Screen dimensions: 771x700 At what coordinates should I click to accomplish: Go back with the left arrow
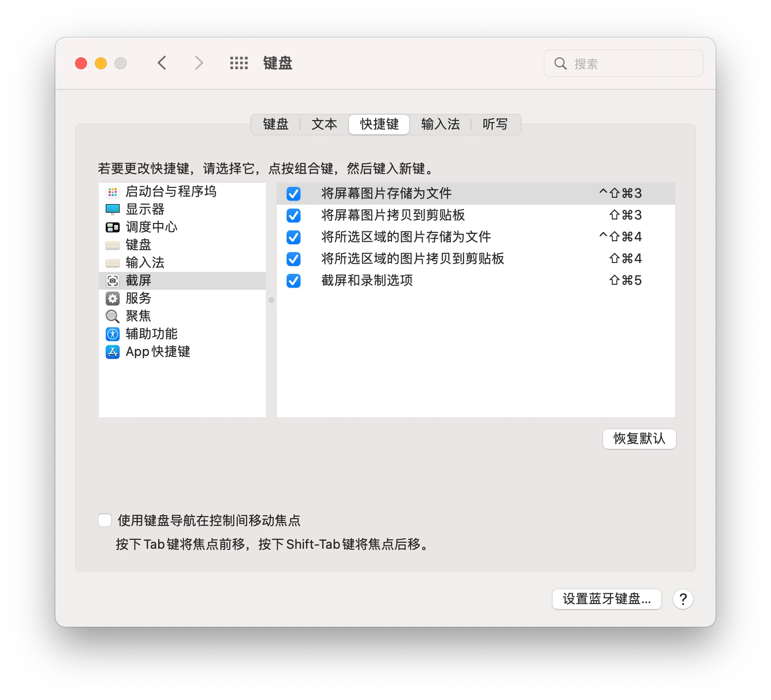(x=162, y=63)
